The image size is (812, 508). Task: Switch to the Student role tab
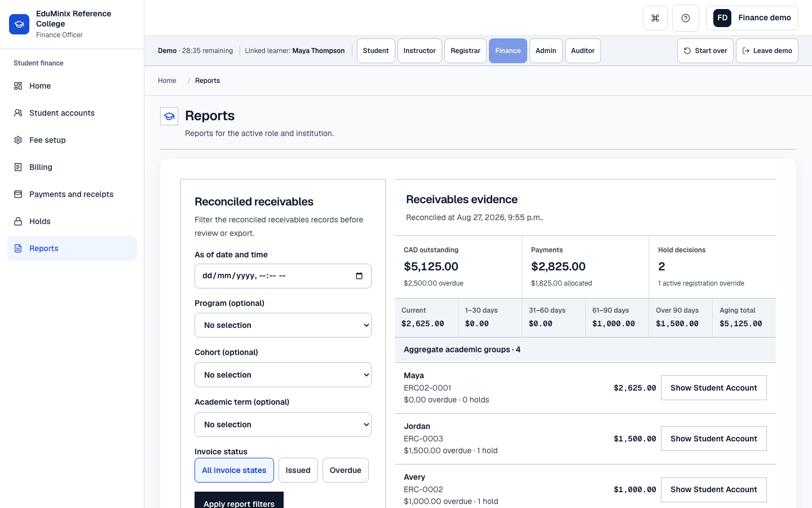[x=376, y=51]
